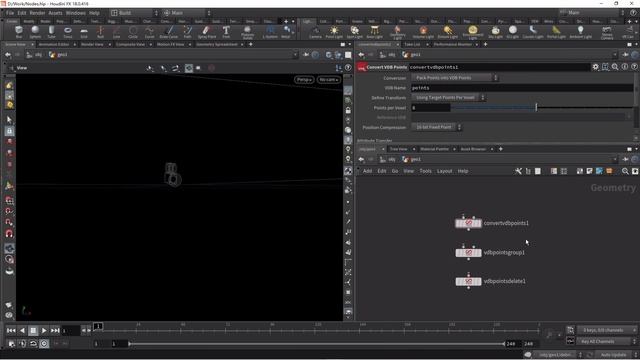Image resolution: width=640 pixels, height=360 pixels.
Task: Toggle the Auto Update mode button
Action: pos(613,355)
